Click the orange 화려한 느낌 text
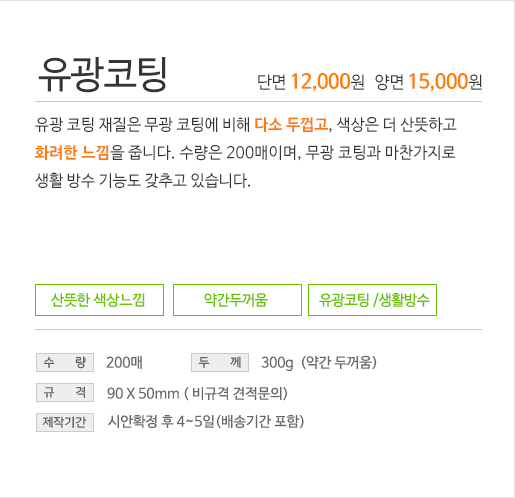The image size is (515, 498). (x=72, y=152)
